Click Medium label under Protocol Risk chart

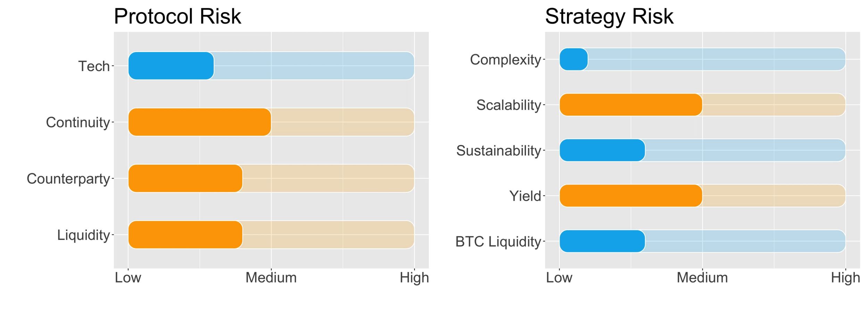[271, 278]
